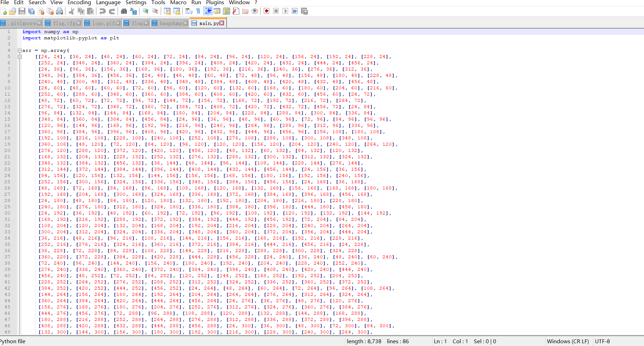Viewport: 644px width, 346px height.
Task: Open the Edit menu
Action: click(19, 3)
